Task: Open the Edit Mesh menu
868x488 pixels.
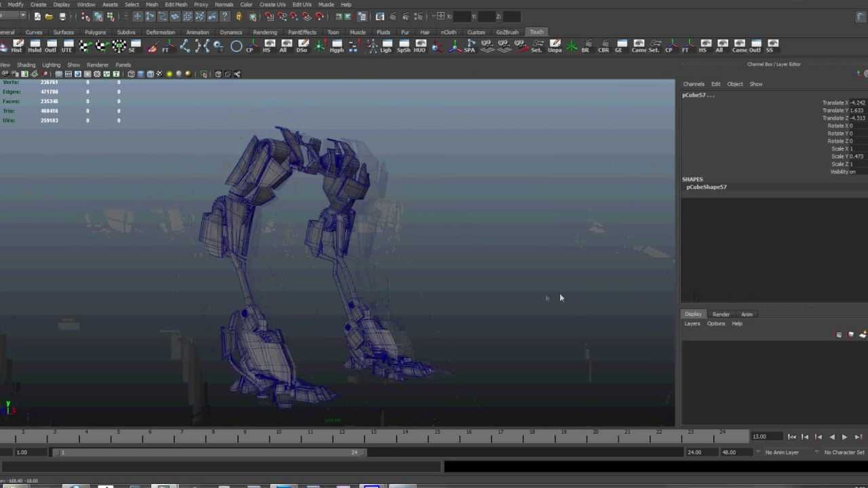Action: click(176, 5)
